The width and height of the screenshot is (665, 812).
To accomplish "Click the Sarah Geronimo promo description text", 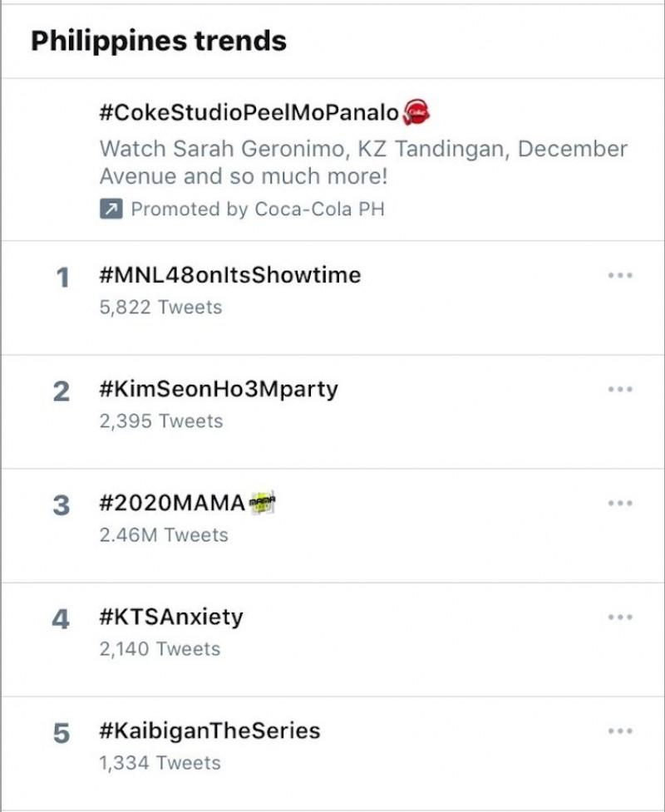I will tap(362, 163).
